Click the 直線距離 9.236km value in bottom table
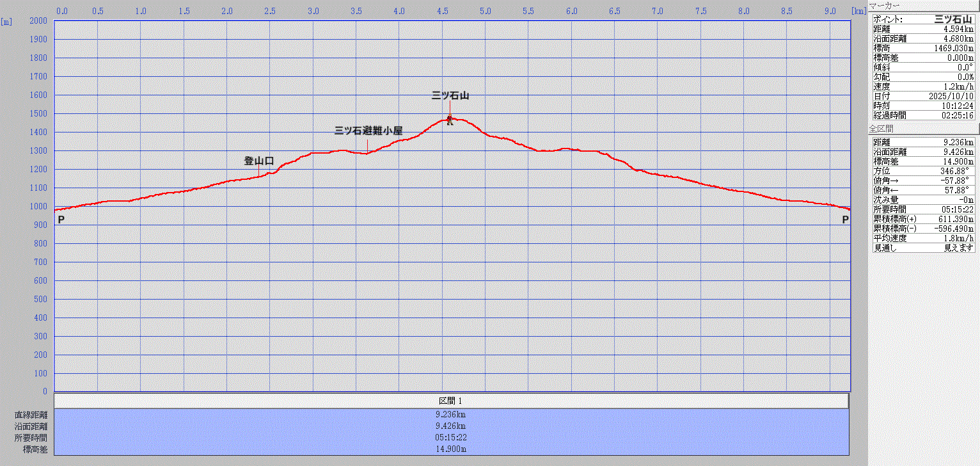 pyautogui.click(x=451, y=415)
